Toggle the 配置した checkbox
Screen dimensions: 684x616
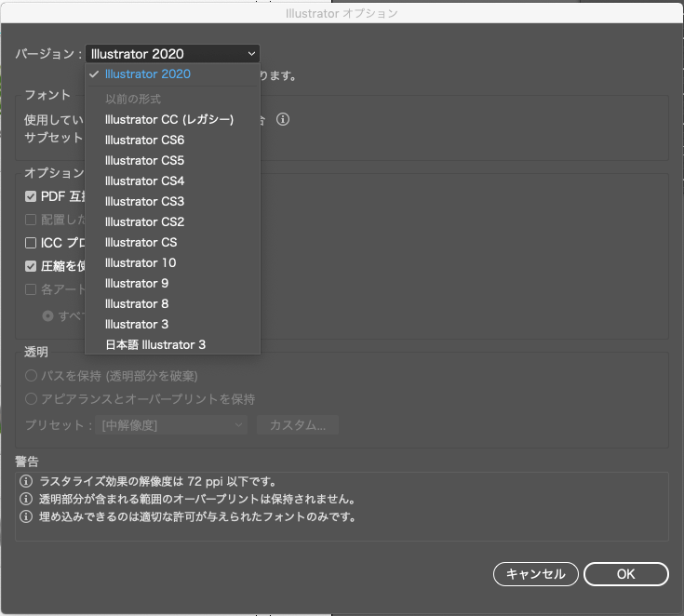[31, 220]
